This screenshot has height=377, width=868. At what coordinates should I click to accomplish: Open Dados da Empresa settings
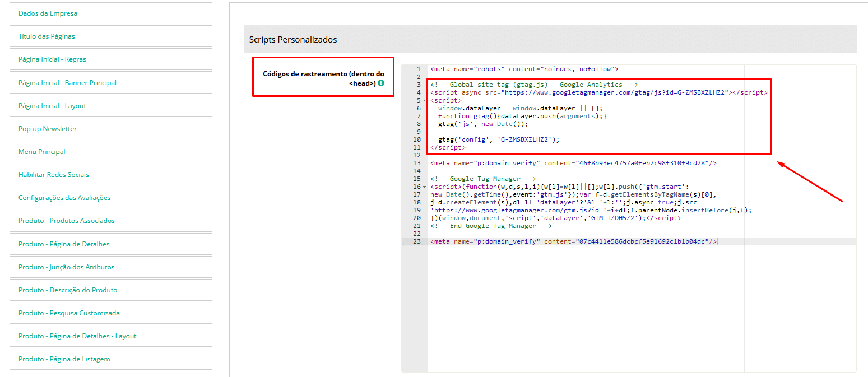point(111,13)
